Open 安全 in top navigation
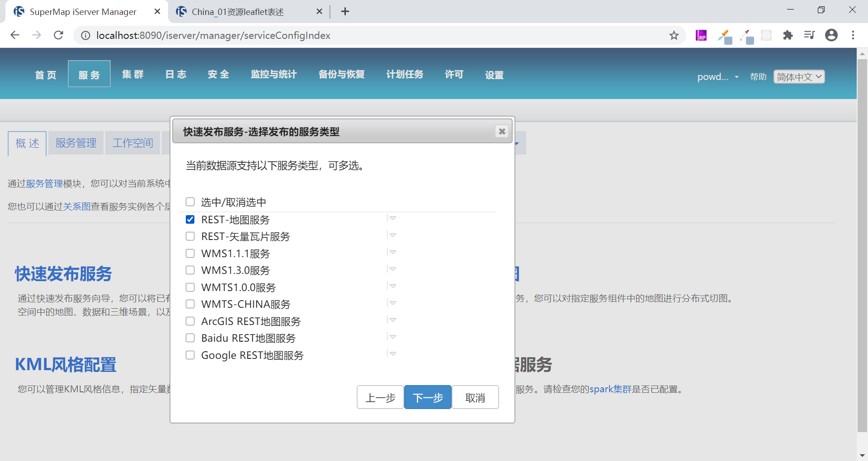Screen dimensions: 868x461 (218, 75)
